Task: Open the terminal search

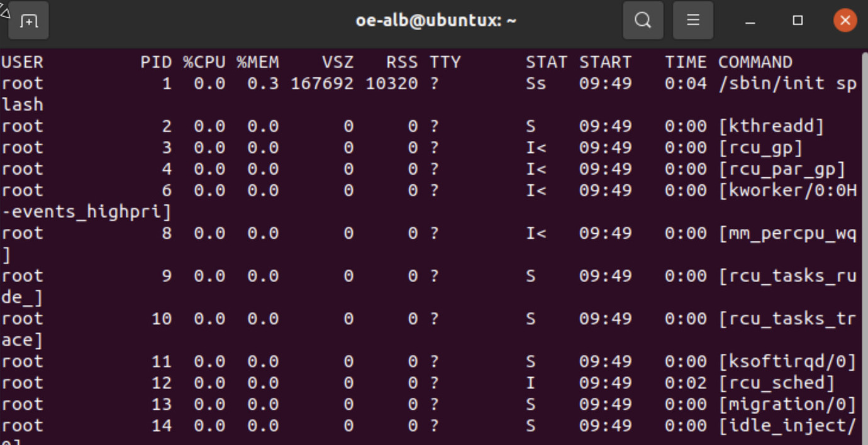Action: click(x=642, y=20)
